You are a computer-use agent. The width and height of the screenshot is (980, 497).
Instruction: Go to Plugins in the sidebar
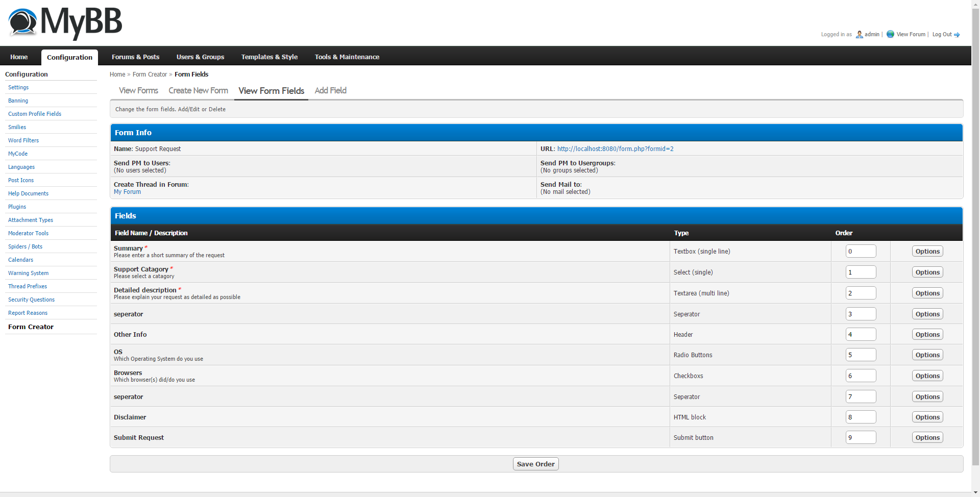[x=17, y=207]
